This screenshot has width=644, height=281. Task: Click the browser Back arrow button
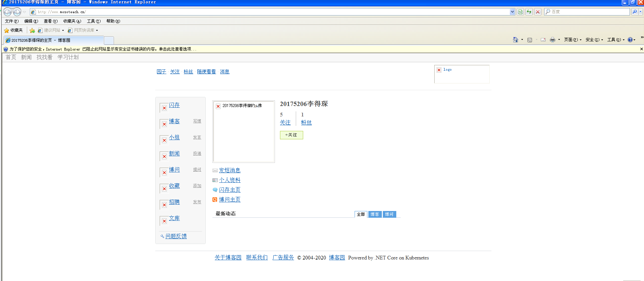click(x=7, y=12)
